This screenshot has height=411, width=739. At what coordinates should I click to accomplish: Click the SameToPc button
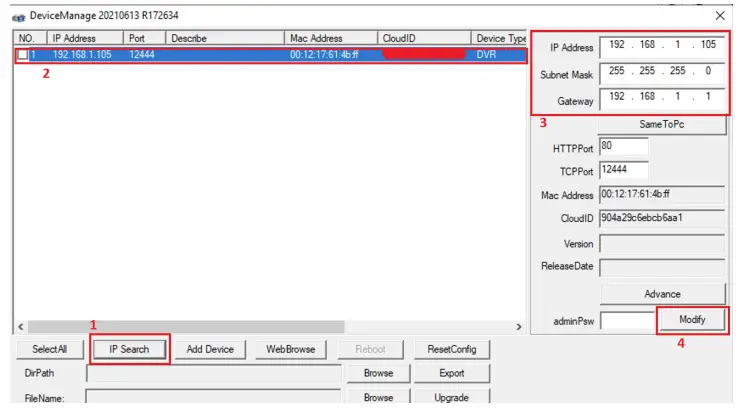pyautogui.click(x=662, y=125)
